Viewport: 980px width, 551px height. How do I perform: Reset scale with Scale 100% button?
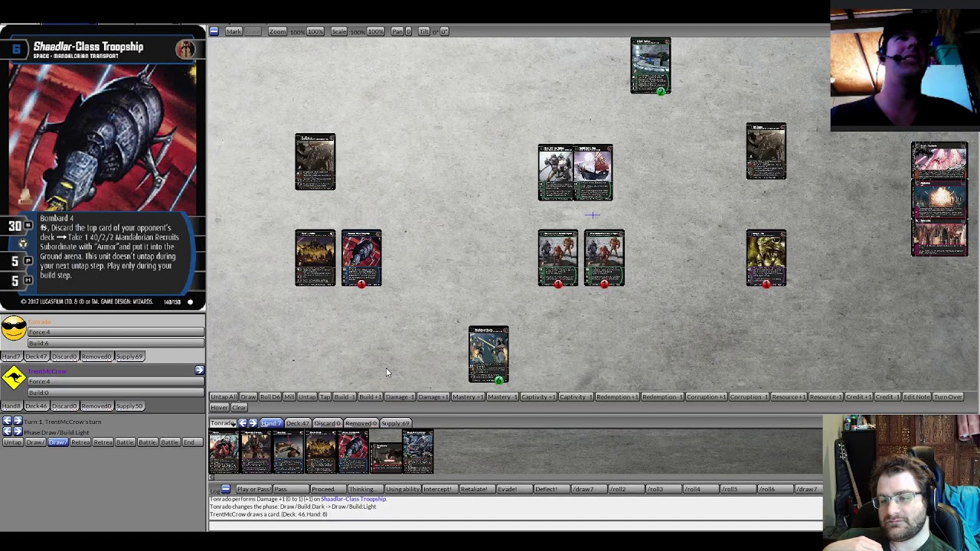(x=375, y=31)
